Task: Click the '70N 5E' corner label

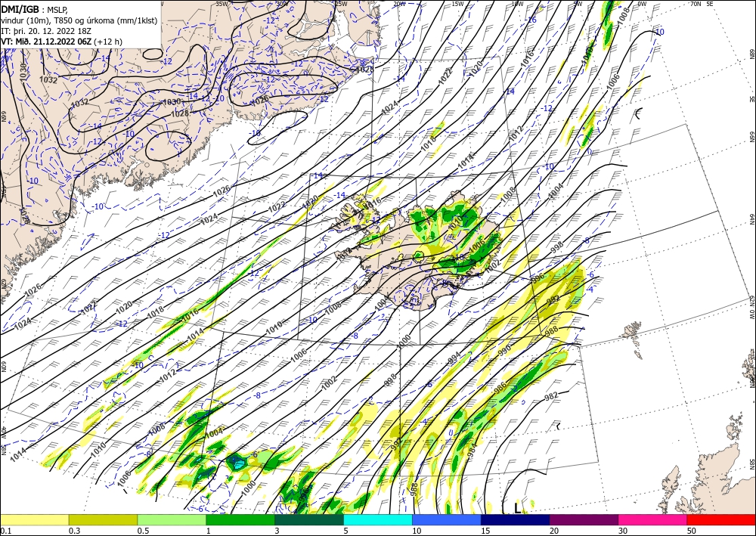Action: 702,4
